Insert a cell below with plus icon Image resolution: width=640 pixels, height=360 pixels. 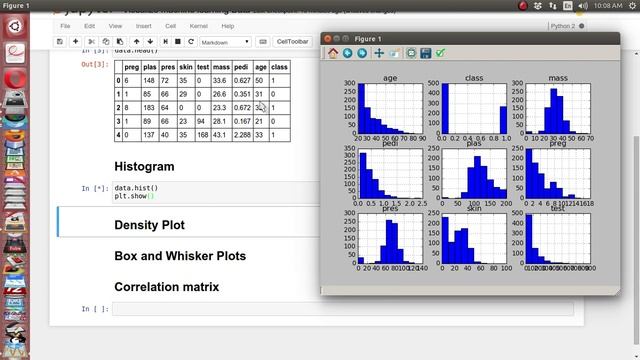pyautogui.click(x=76, y=42)
